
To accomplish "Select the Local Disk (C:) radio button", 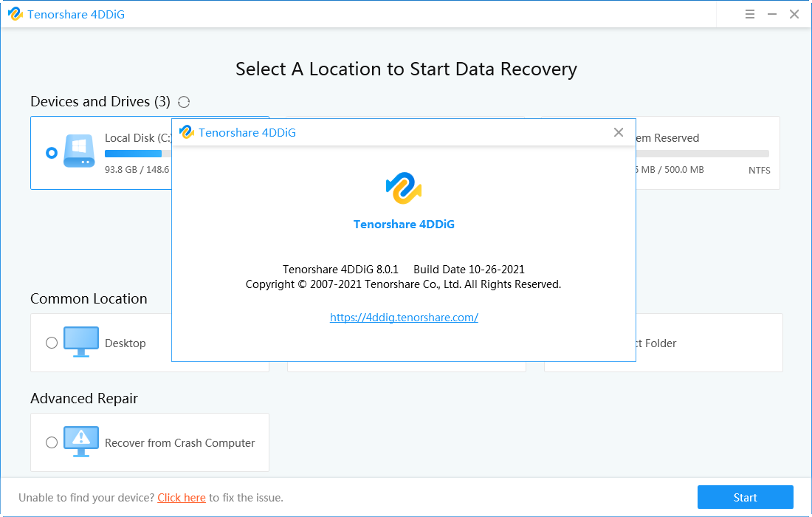I will pos(51,153).
